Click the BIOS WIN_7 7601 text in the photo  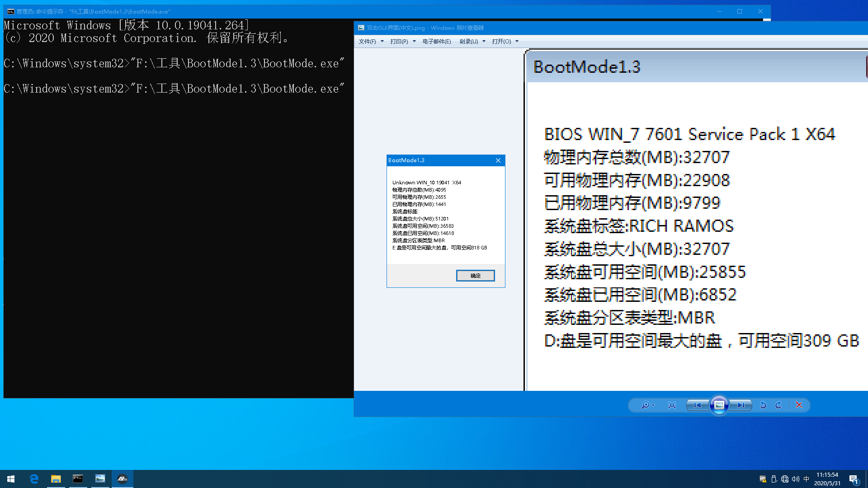pos(689,134)
